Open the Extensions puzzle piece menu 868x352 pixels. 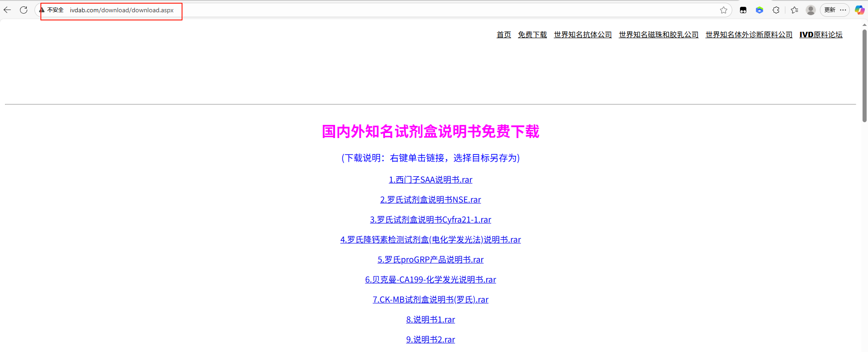[x=776, y=10]
